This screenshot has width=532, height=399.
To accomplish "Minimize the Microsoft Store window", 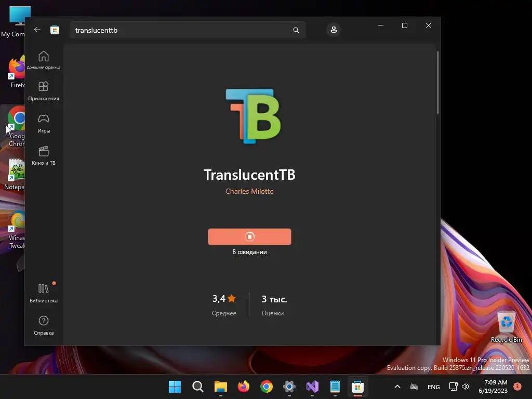I will pos(381,25).
